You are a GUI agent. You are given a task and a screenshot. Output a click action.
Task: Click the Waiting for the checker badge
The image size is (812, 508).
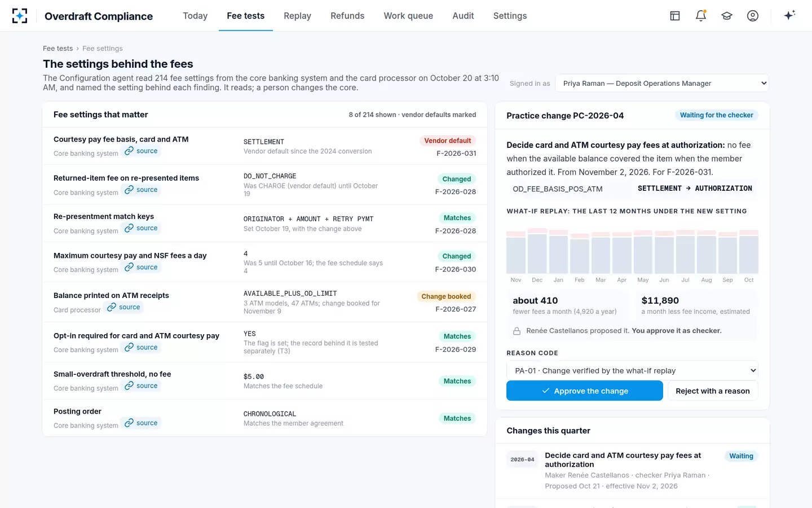716,115
